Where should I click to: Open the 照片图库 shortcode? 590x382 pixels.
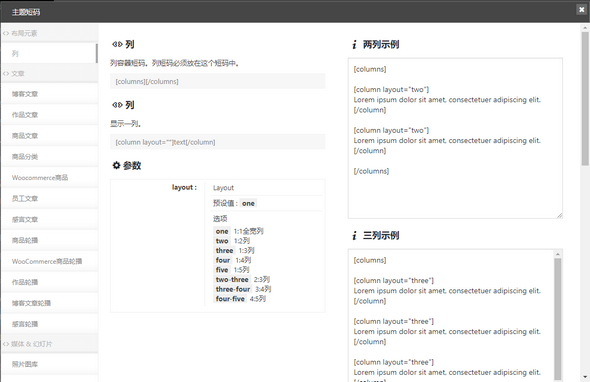click(x=50, y=364)
